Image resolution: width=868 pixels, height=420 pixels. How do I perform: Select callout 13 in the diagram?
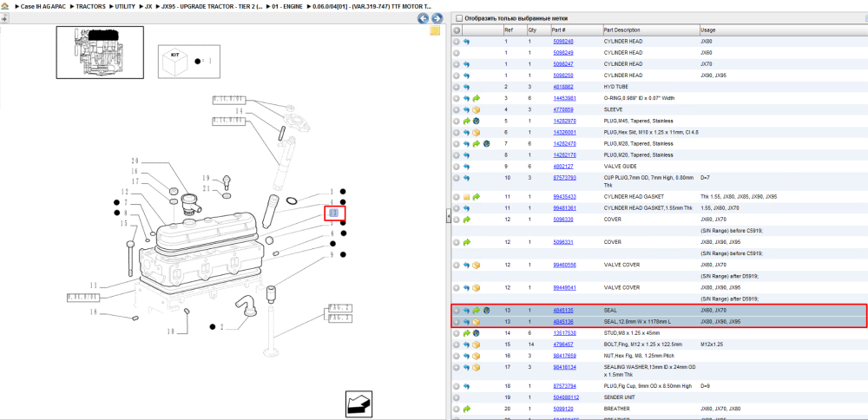click(334, 213)
